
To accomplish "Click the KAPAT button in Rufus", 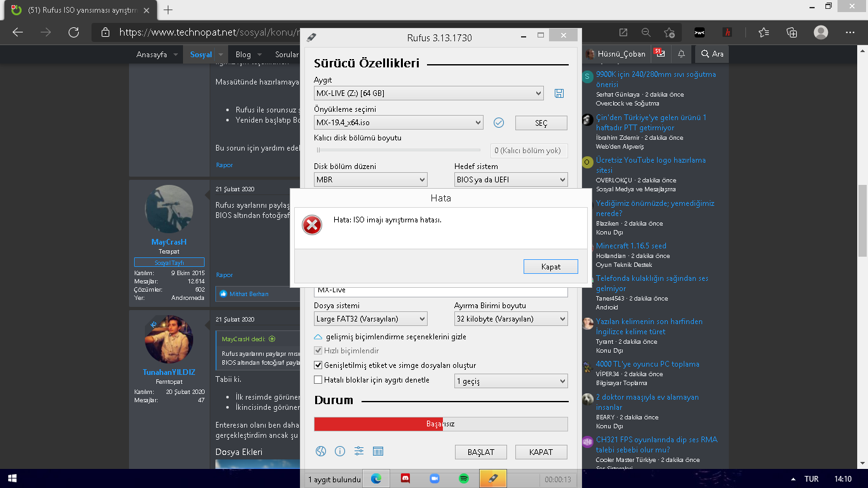I will pos(542,452).
